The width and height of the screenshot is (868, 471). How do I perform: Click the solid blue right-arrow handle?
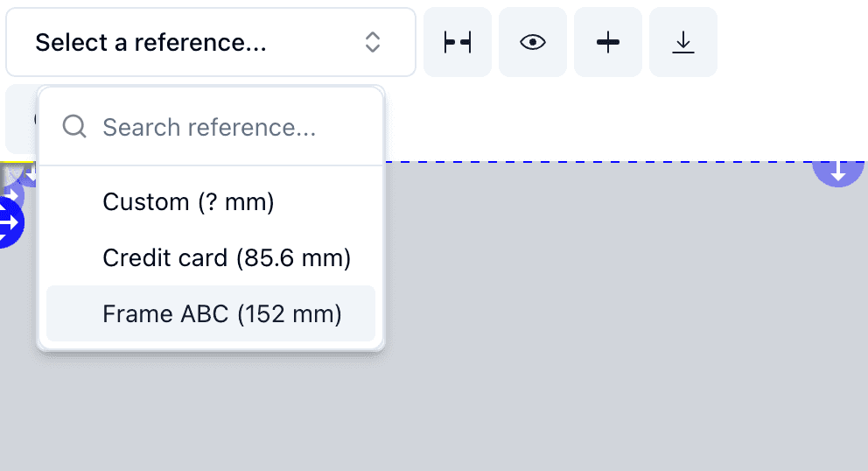(x=9, y=223)
